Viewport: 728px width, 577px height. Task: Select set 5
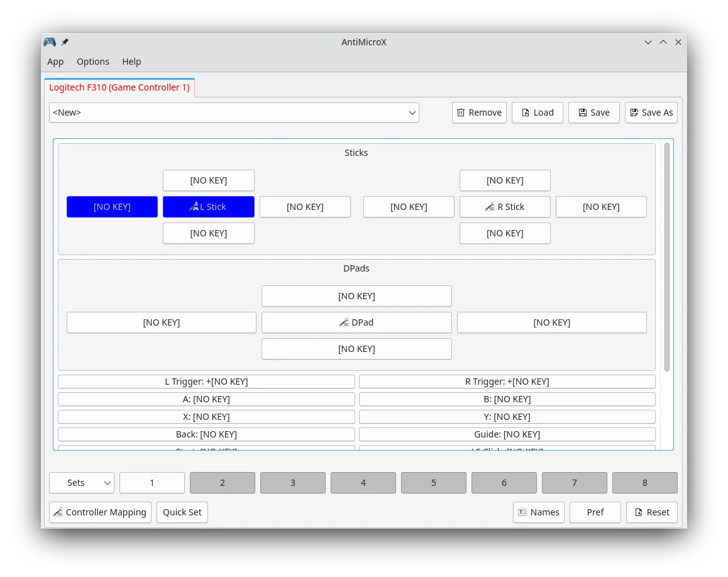434,483
